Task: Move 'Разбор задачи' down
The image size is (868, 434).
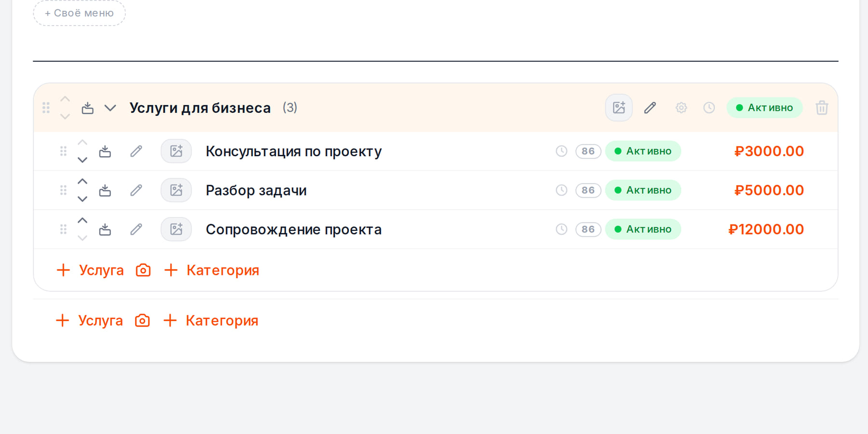Action: point(82,199)
